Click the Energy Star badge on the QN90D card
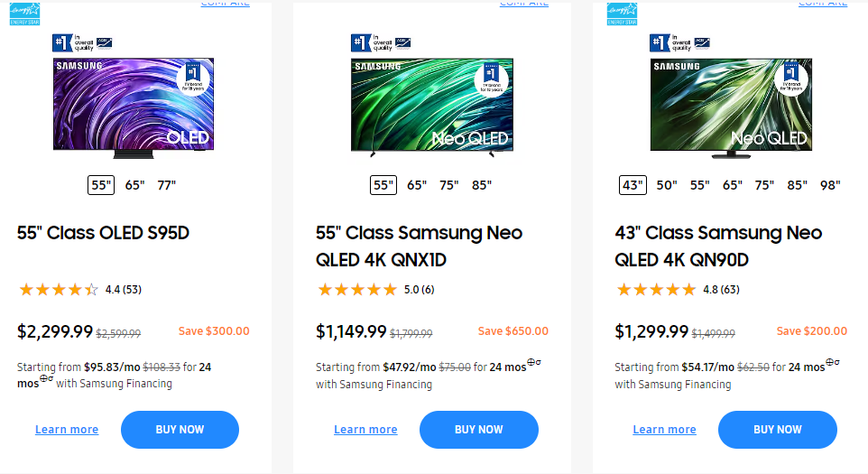 [622, 14]
